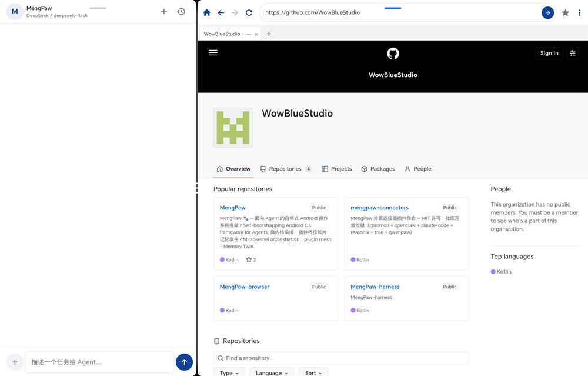588x376 pixels.
Task: Open a new browser tab
Action: pyautogui.click(x=269, y=34)
